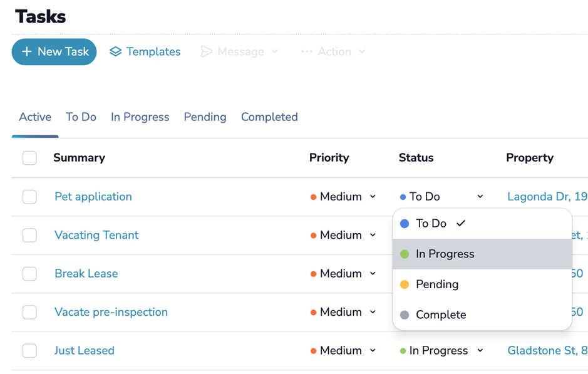The image size is (588, 374).
Task: Open the Vacate pre-inspection task
Action: [111, 311]
